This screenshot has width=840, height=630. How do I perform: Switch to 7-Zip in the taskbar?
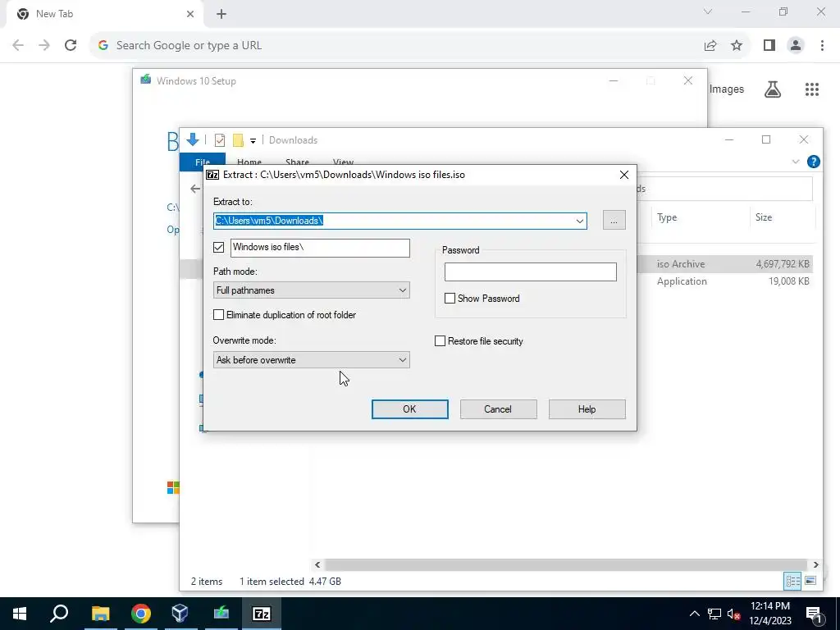(261, 614)
